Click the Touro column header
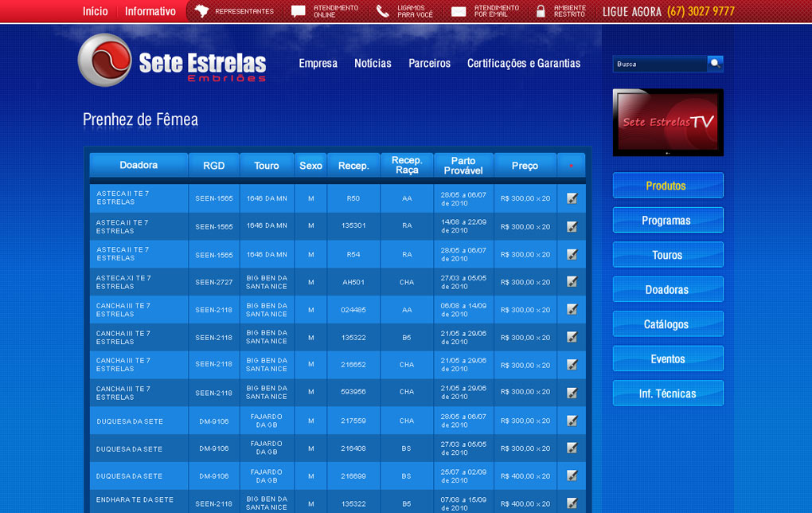 tap(267, 166)
